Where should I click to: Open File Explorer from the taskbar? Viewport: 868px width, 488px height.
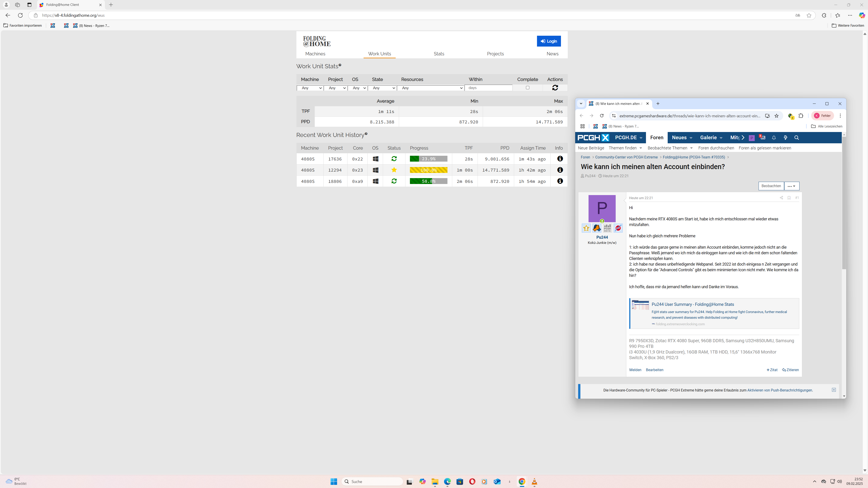435,482
